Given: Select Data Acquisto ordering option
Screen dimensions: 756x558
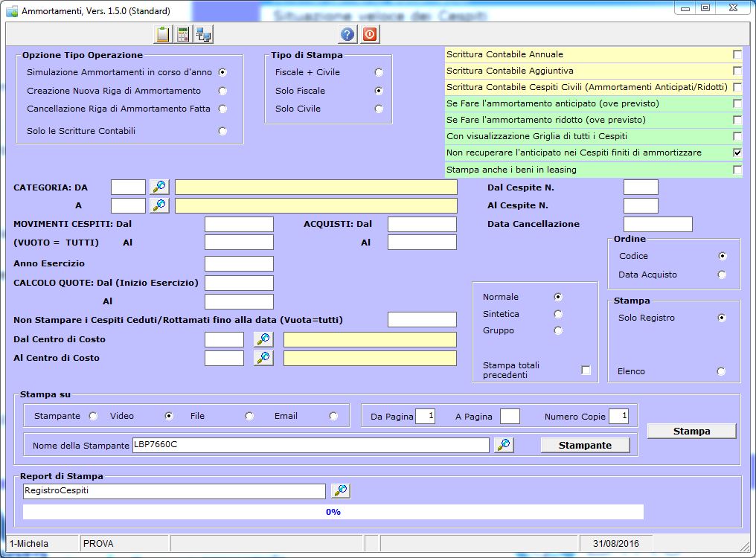Looking at the screenshot, I should [x=722, y=275].
